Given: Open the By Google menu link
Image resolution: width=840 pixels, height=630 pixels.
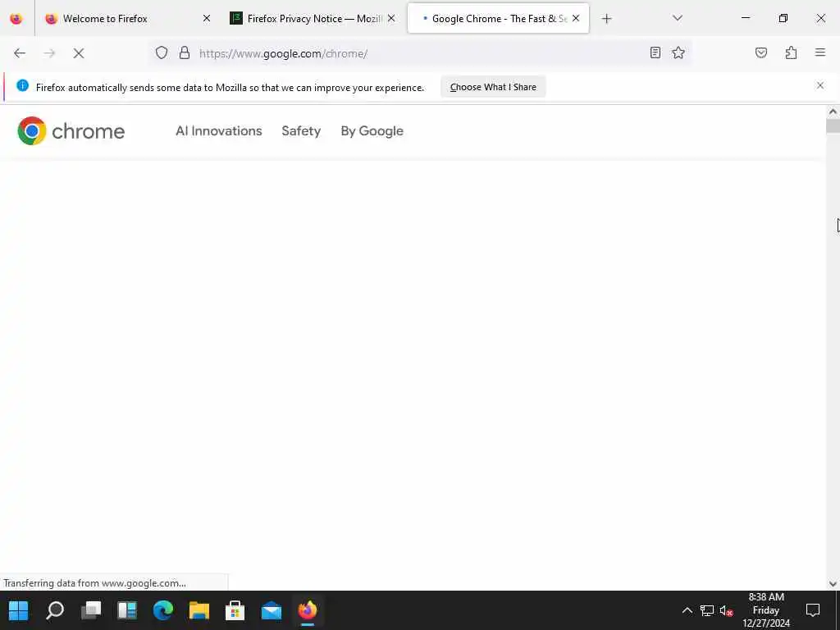Looking at the screenshot, I should point(372,130).
